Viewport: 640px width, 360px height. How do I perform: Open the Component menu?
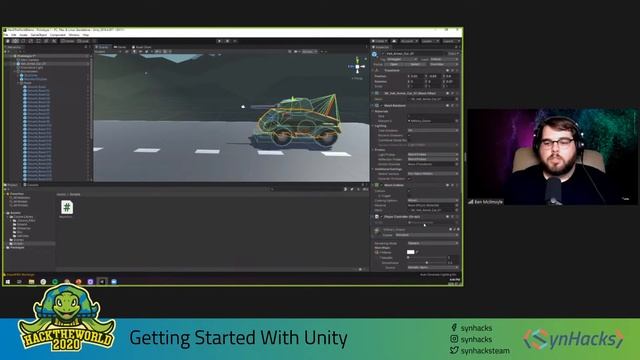(58, 35)
